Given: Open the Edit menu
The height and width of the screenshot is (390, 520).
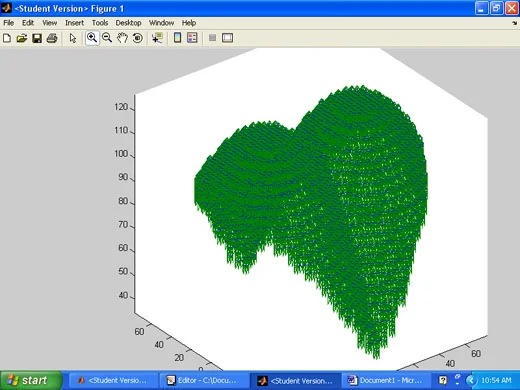Looking at the screenshot, I should pyautogui.click(x=28, y=23).
